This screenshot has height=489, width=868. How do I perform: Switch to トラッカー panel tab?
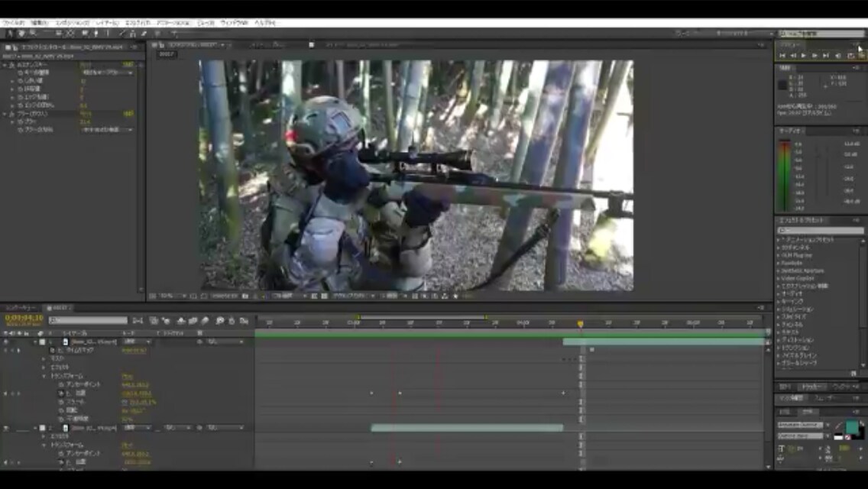click(x=811, y=387)
